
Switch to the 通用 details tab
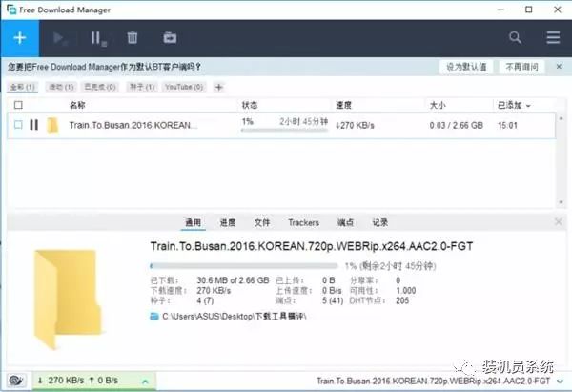(x=193, y=222)
